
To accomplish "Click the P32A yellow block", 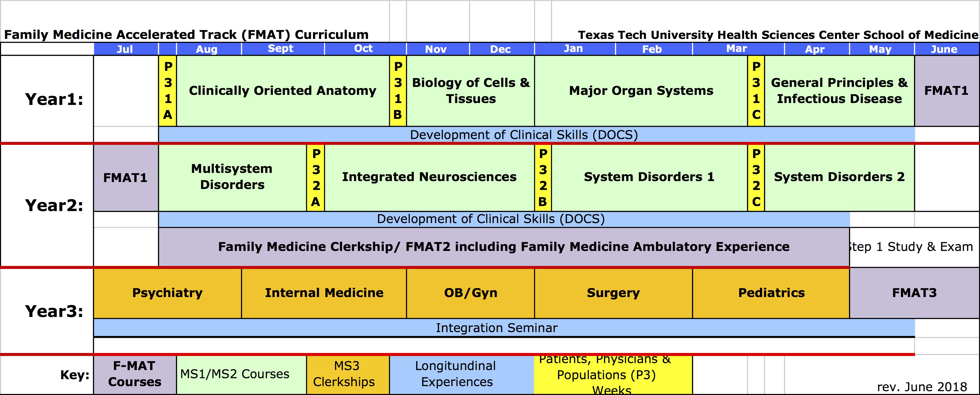I will (x=316, y=178).
